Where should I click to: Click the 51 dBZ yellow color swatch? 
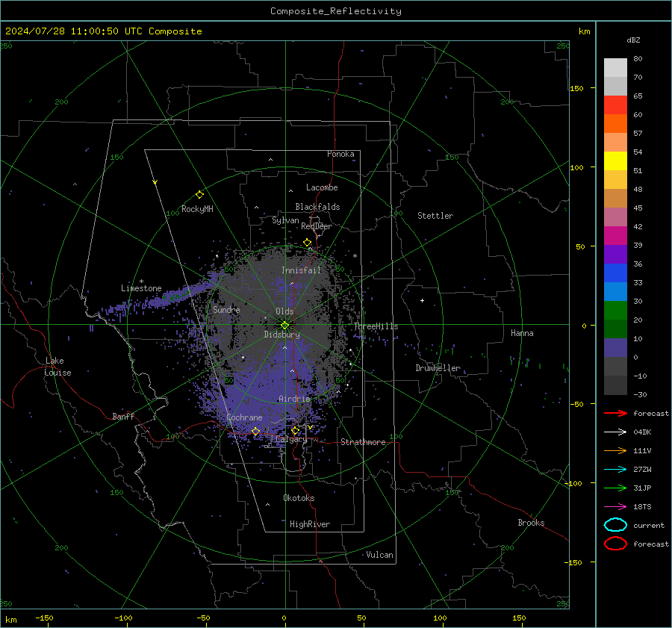[x=615, y=161]
